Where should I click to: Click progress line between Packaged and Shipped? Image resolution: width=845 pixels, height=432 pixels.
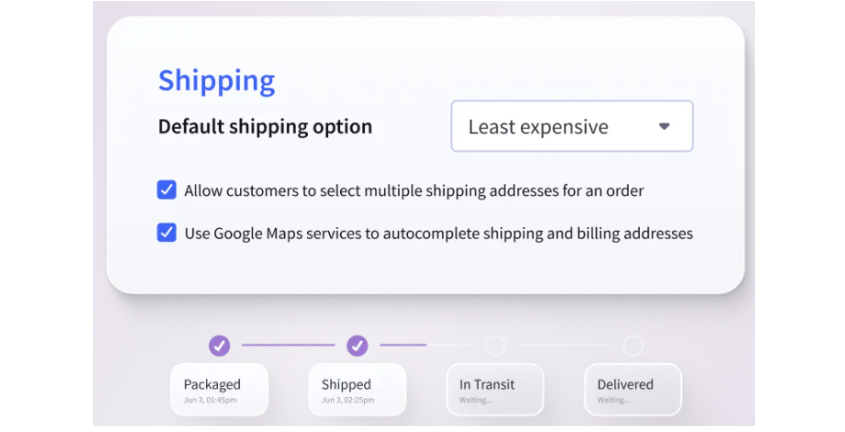coord(288,345)
